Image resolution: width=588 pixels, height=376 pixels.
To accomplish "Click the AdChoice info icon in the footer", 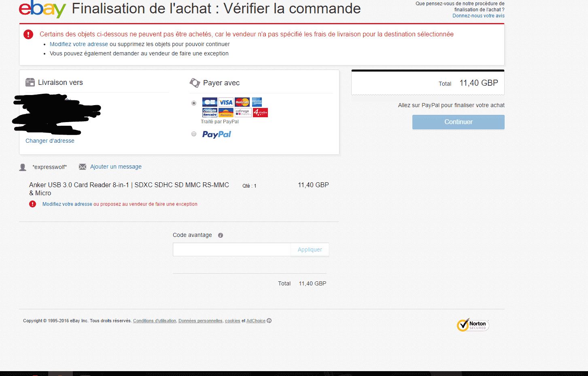I will 269,321.
